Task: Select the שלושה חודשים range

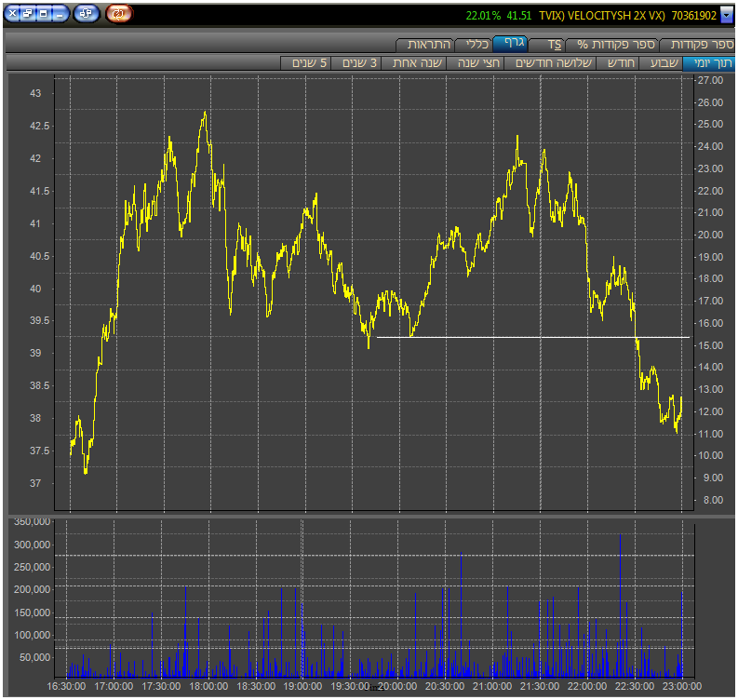Action: [550, 63]
